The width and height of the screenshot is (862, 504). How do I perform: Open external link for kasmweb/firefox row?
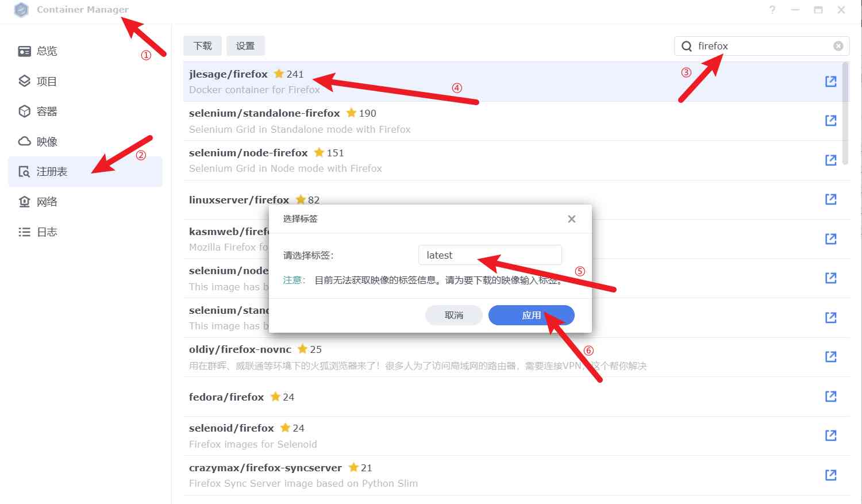click(x=831, y=239)
